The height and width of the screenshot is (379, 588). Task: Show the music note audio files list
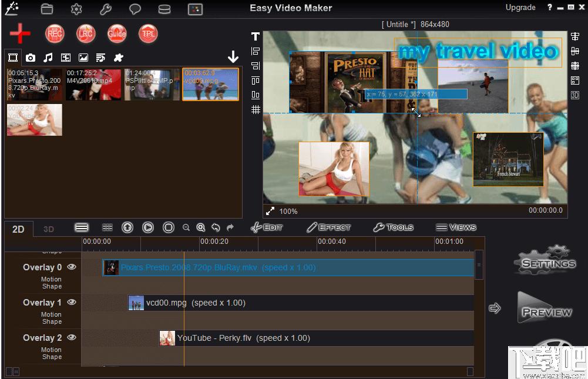[x=48, y=57]
